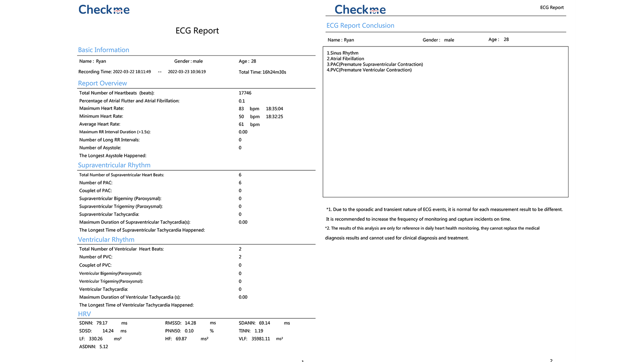
Task: Select the 'Report Overview' section heading
Action: 102,83
